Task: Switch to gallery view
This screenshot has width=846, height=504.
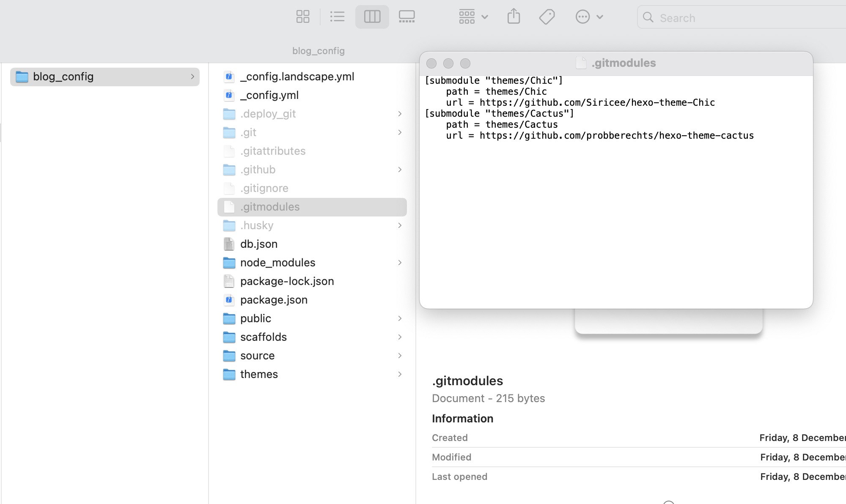Action: pos(407,17)
